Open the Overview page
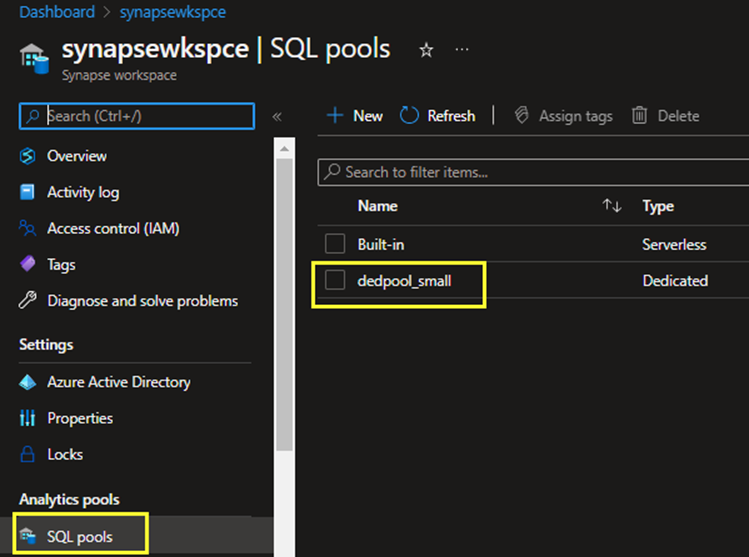This screenshot has width=749, height=557. pos(76,156)
